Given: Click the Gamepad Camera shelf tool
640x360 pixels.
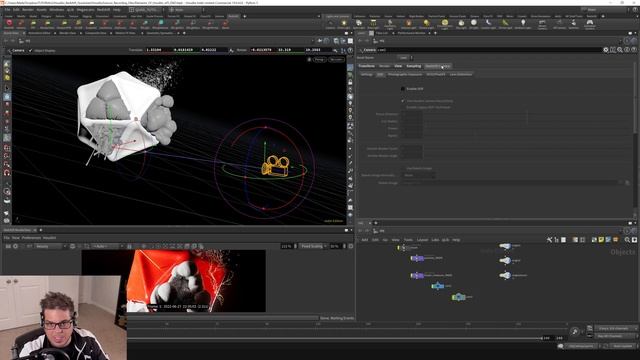Looking at the screenshot, I should click(x=590, y=24).
